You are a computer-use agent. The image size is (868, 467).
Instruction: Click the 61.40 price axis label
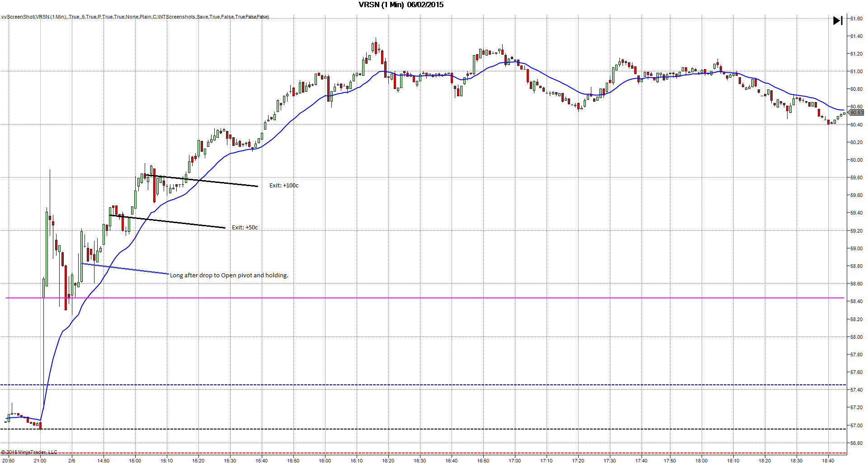click(856, 36)
